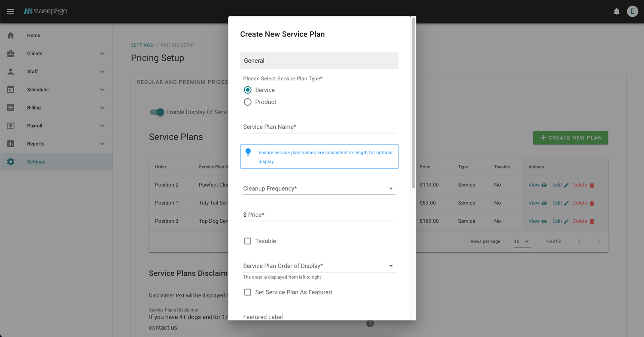Open the hamburger navigation menu
Image resolution: width=644 pixels, height=337 pixels.
point(10,11)
